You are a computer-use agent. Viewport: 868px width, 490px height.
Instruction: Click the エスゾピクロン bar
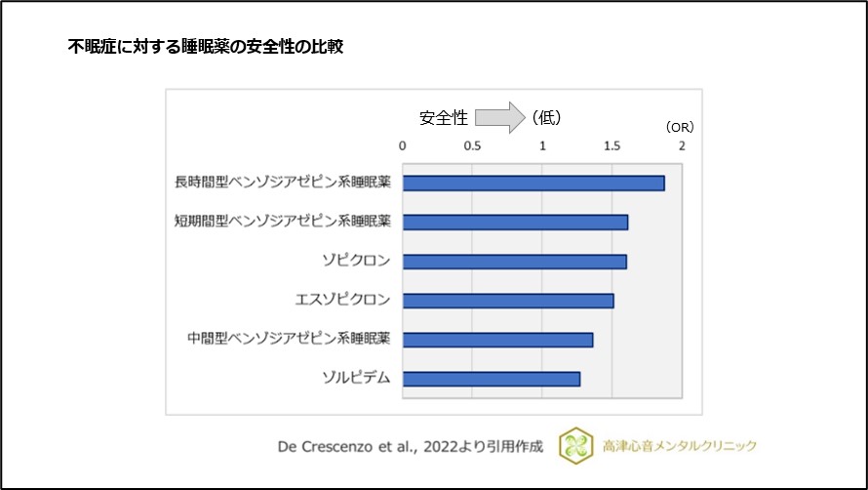coord(508,300)
